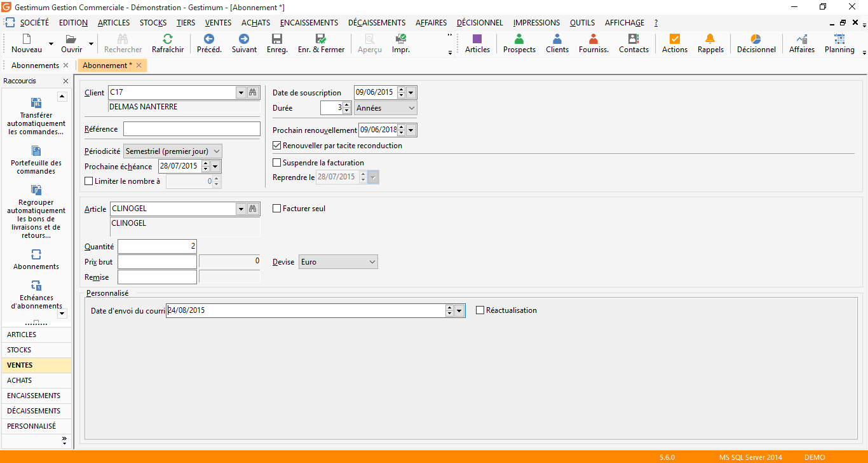Click the Nouveau toolbar icon
This screenshot has width=868, height=463.
(x=27, y=39)
